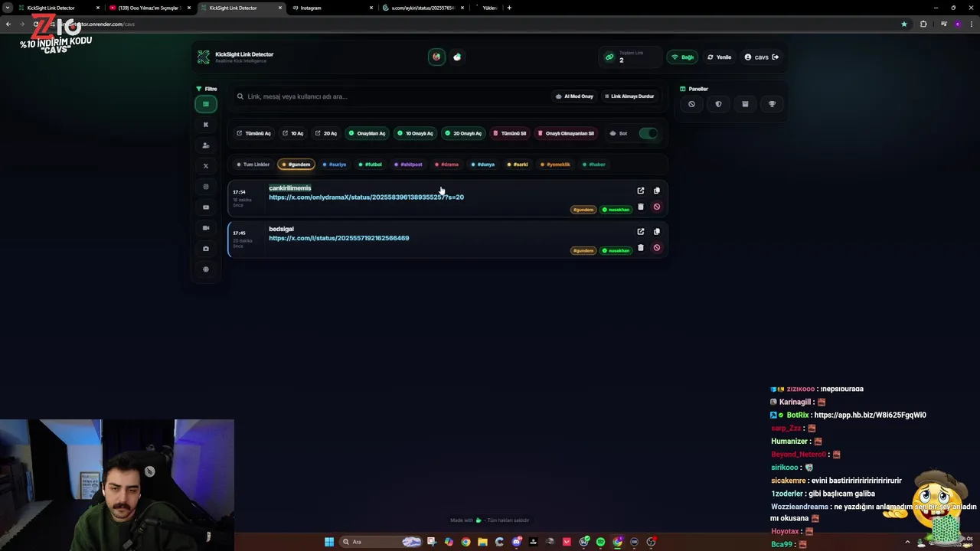Select the #futbol tag filter
Viewport: 980px width, 551px height.
371,165
